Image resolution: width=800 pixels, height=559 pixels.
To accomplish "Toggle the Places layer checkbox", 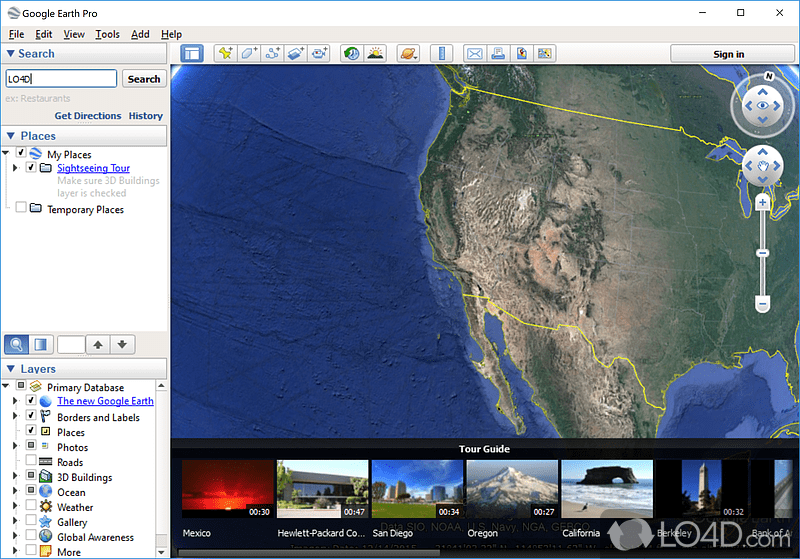I will point(31,430).
